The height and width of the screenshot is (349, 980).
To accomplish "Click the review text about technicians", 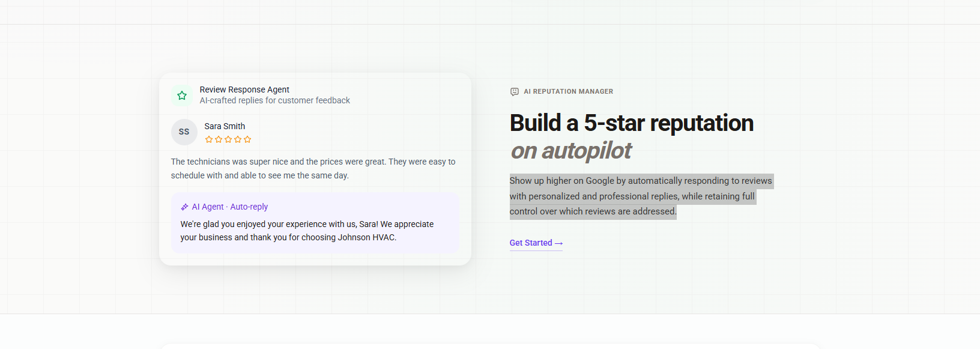I will 313,169.
